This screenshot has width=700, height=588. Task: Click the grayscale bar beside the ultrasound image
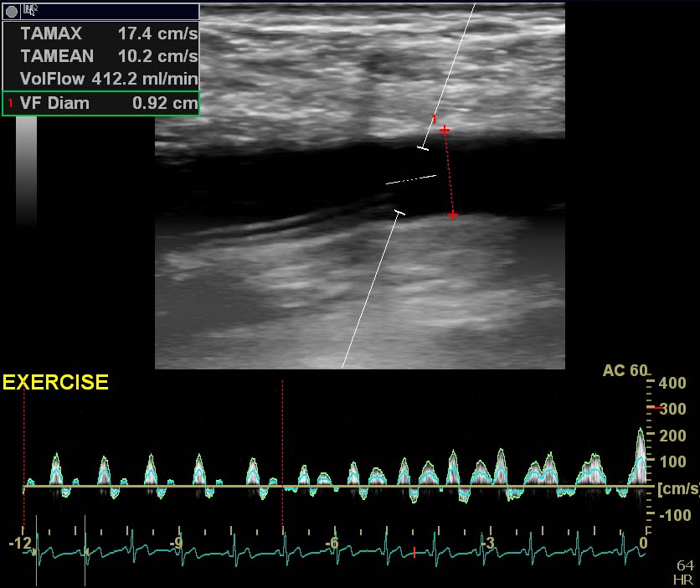click(26, 172)
